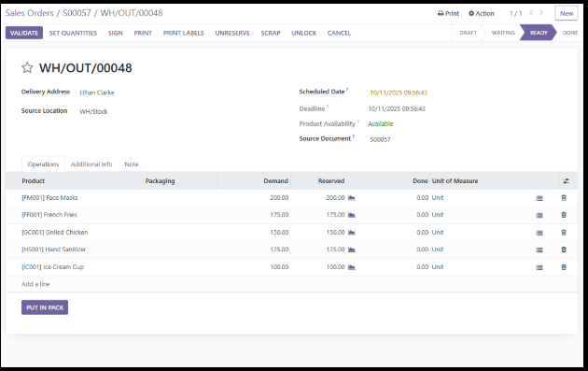Go to S00057 breadcrumb
588x371 pixels.
point(77,13)
